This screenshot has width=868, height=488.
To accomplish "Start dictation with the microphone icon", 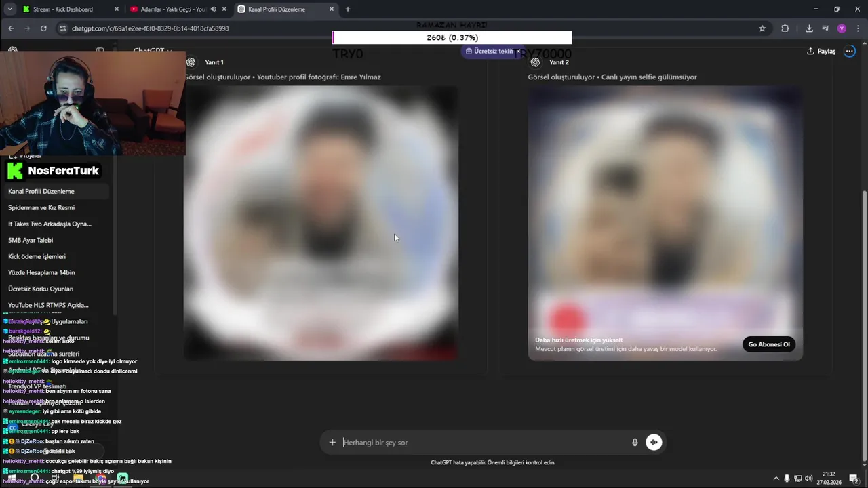I will pyautogui.click(x=635, y=442).
